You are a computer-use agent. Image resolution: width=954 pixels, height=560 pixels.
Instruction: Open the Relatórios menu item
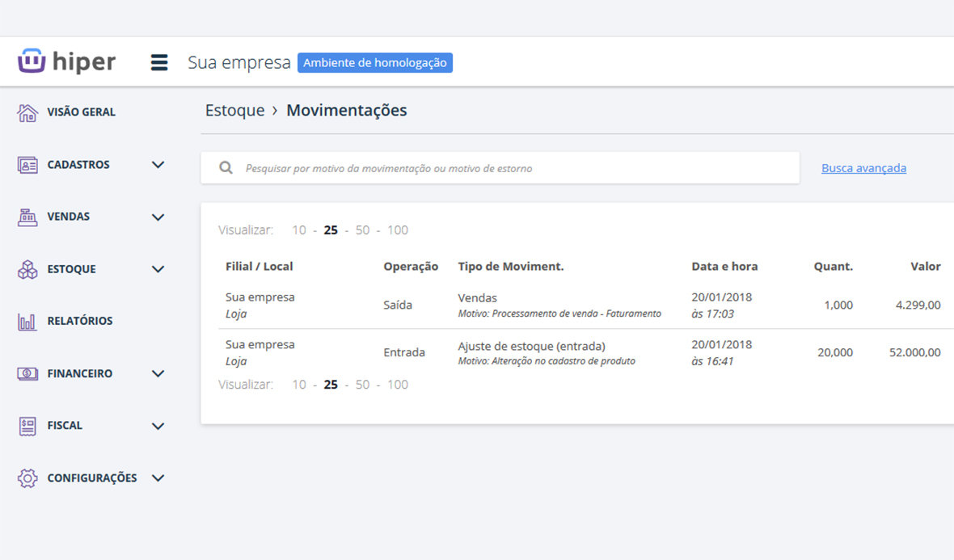coord(79,321)
